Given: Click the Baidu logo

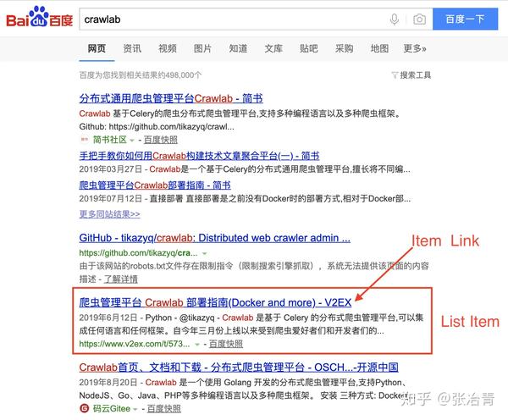Looking at the screenshot, I should click(39, 17).
